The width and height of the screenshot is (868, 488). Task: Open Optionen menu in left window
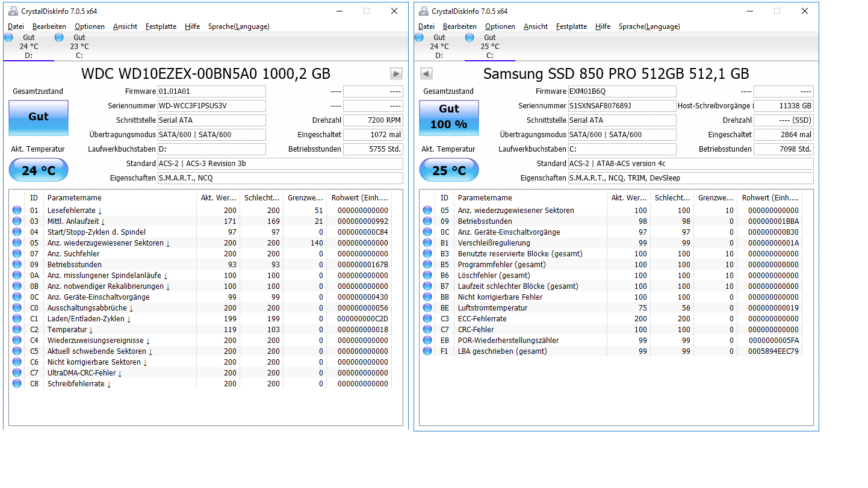(x=90, y=26)
